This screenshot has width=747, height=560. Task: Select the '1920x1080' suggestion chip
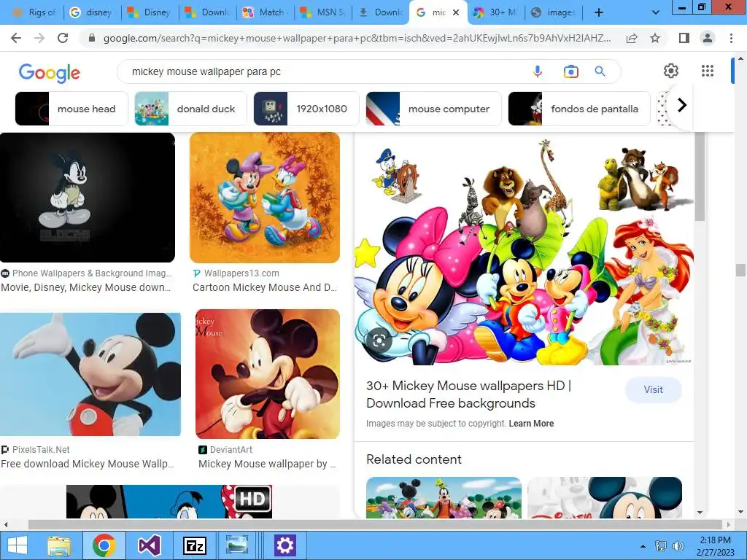[x=306, y=109]
